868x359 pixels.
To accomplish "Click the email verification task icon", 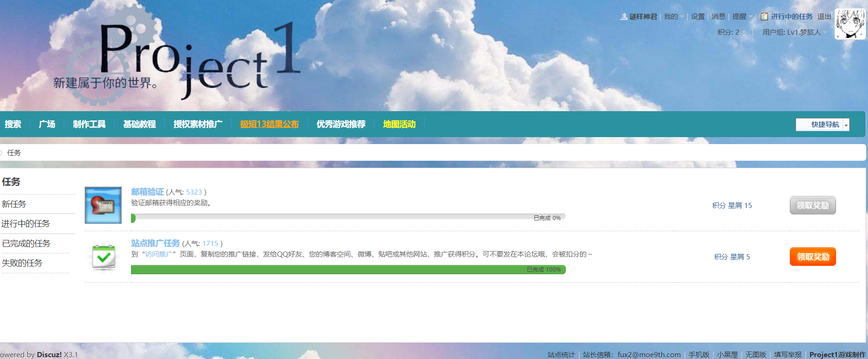I will point(103,205).
